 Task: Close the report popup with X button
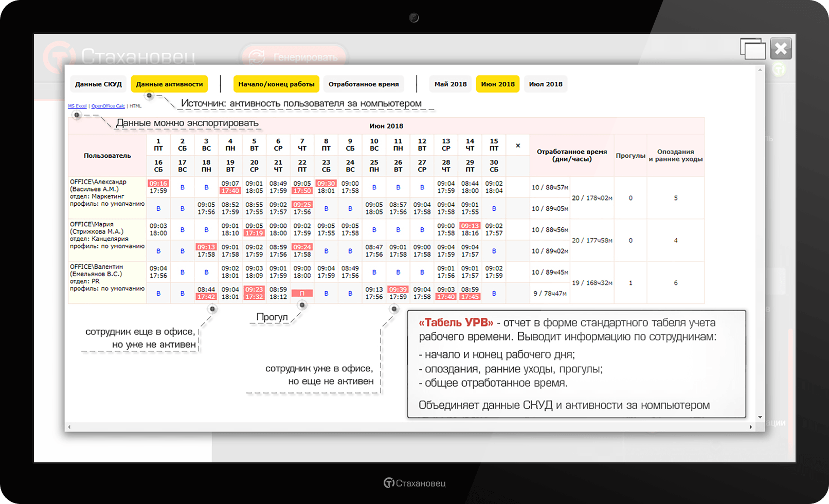pyautogui.click(x=781, y=49)
